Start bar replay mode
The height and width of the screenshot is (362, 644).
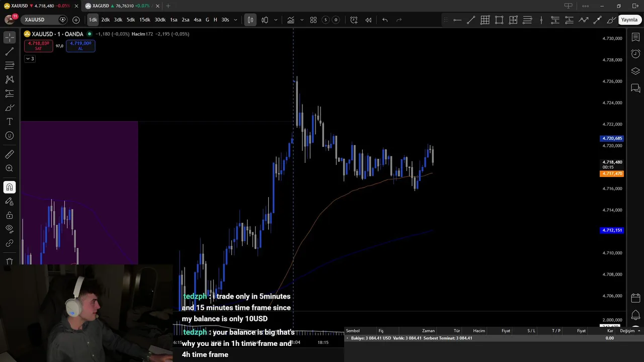(368, 20)
